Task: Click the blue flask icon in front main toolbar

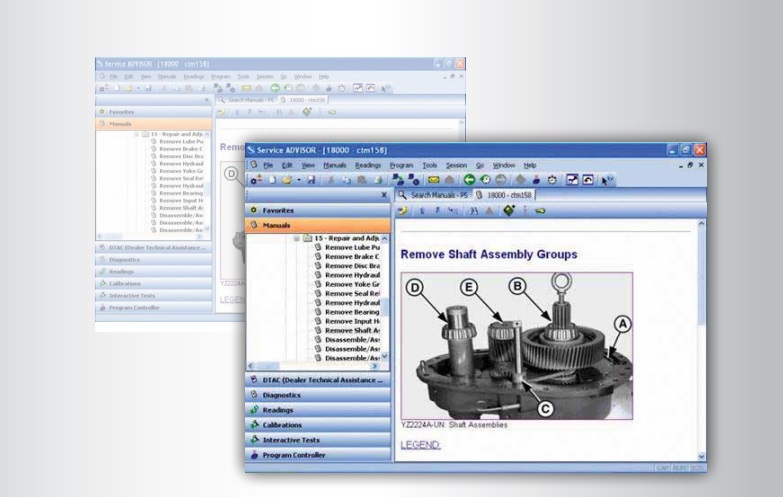Action: point(536,180)
